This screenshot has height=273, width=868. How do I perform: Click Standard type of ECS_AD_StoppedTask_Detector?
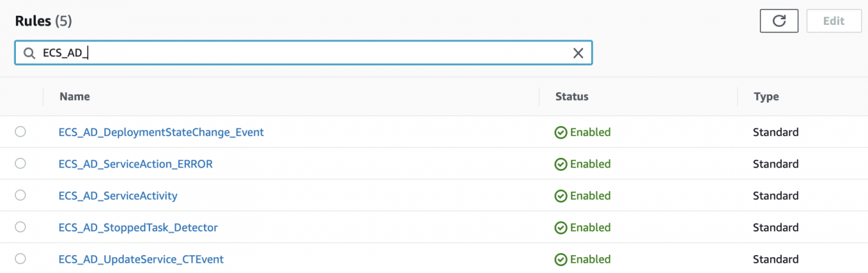[x=776, y=228]
